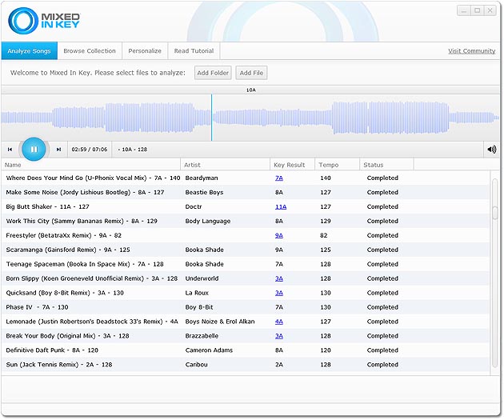The height and width of the screenshot is (420, 504).
Task: Select 'Phase IV - 7A - 130' row
Action: click(246, 307)
